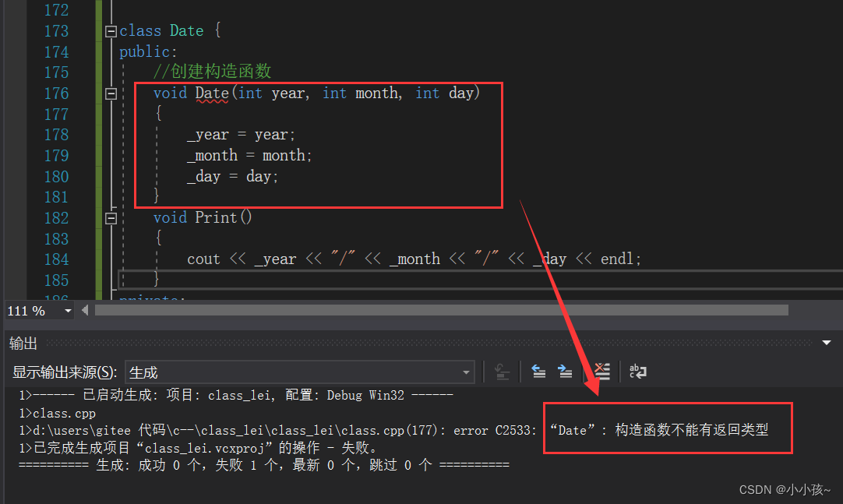Click line number 180 in the margin
843x504 pixels.
click(x=56, y=177)
